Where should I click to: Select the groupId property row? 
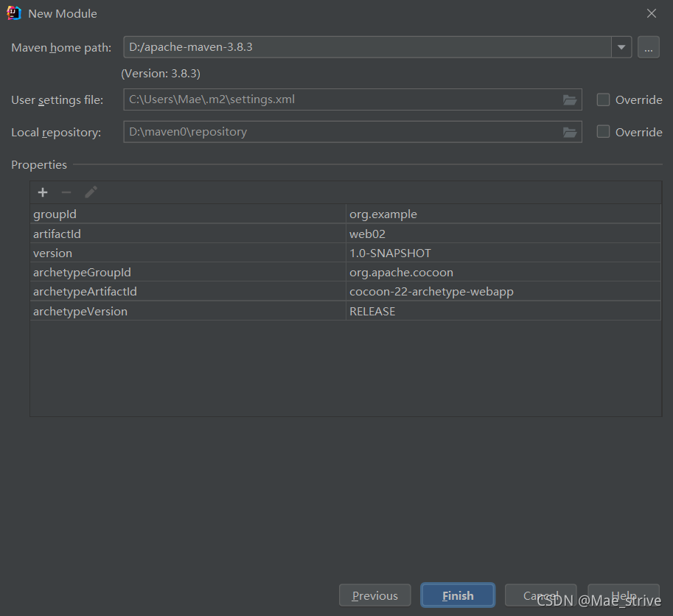[x=346, y=214]
